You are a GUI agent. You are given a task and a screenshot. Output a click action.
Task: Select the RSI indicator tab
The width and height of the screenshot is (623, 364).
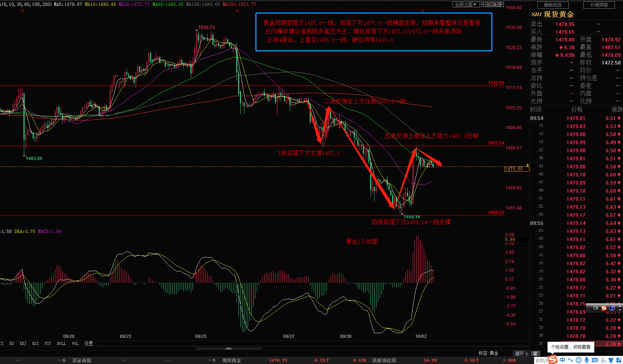(x=35, y=343)
